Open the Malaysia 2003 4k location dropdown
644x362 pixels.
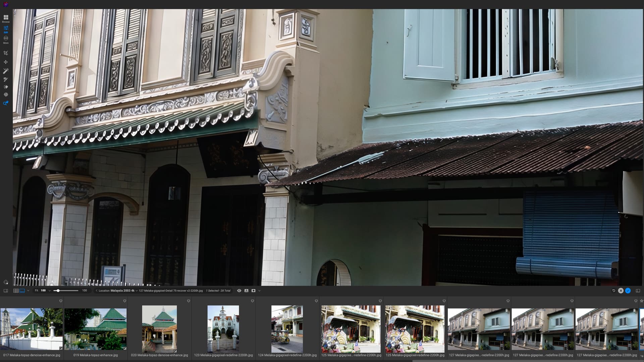(137, 291)
